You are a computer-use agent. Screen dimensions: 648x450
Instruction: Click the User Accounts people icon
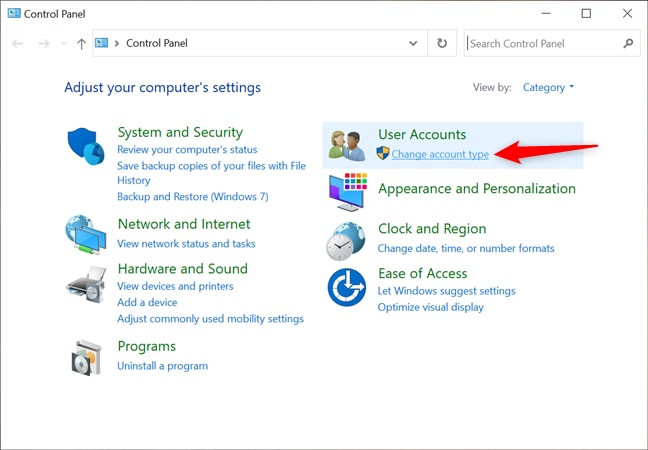pos(348,144)
